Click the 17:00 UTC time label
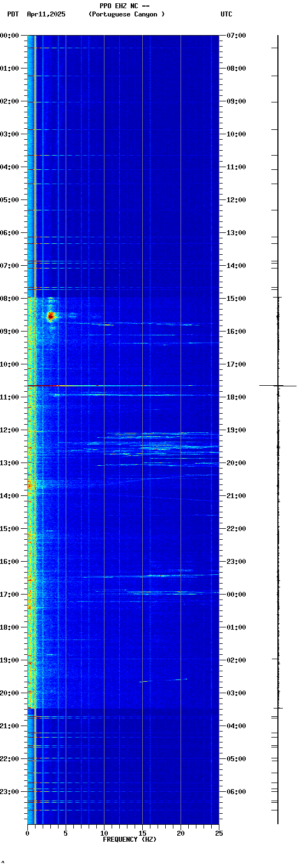This screenshot has height=868, width=302. (236, 364)
